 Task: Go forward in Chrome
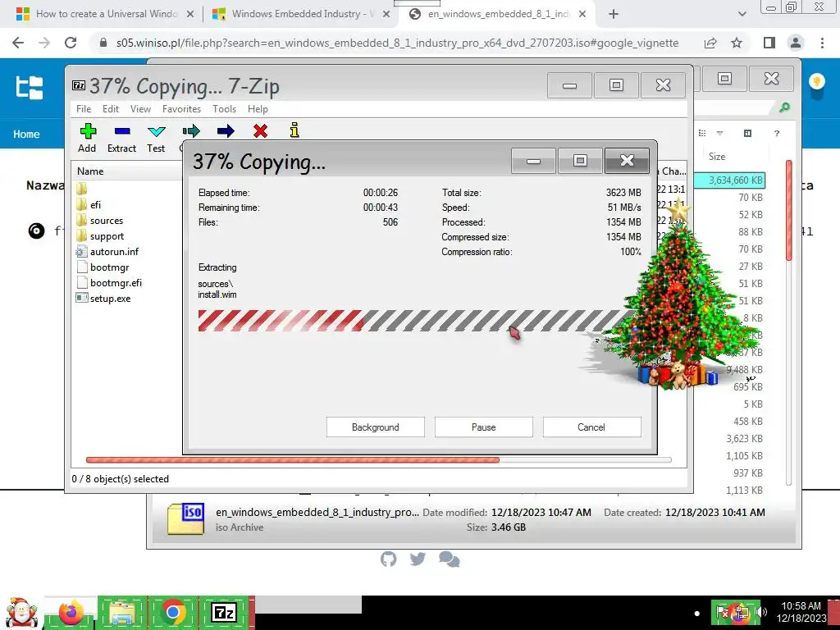44,43
